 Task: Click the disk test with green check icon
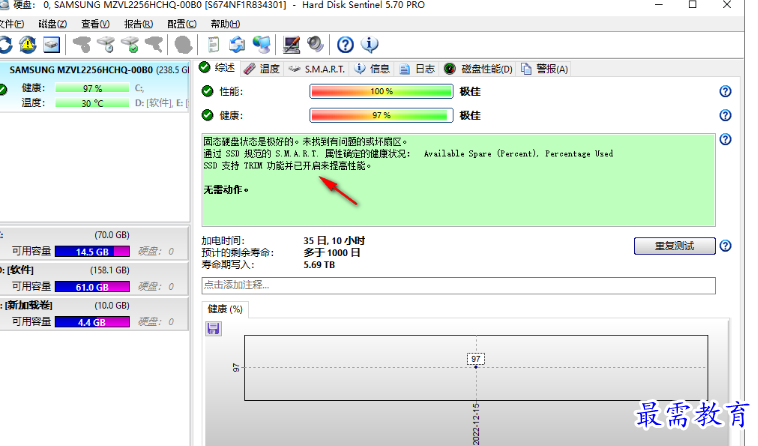[x=130, y=45]
